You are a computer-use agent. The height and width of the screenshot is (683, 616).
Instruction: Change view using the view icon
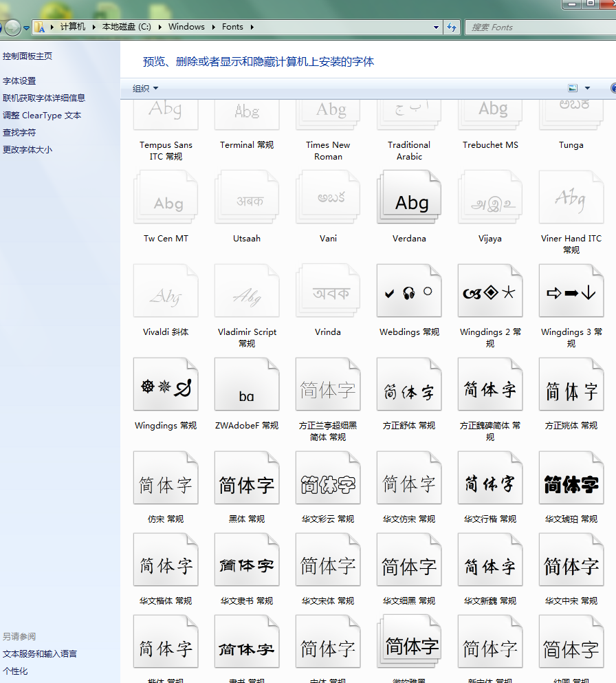click(x=573, y=89)
